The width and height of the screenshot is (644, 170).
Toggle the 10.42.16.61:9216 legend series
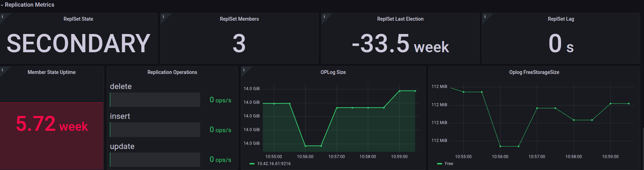point(274,164)
